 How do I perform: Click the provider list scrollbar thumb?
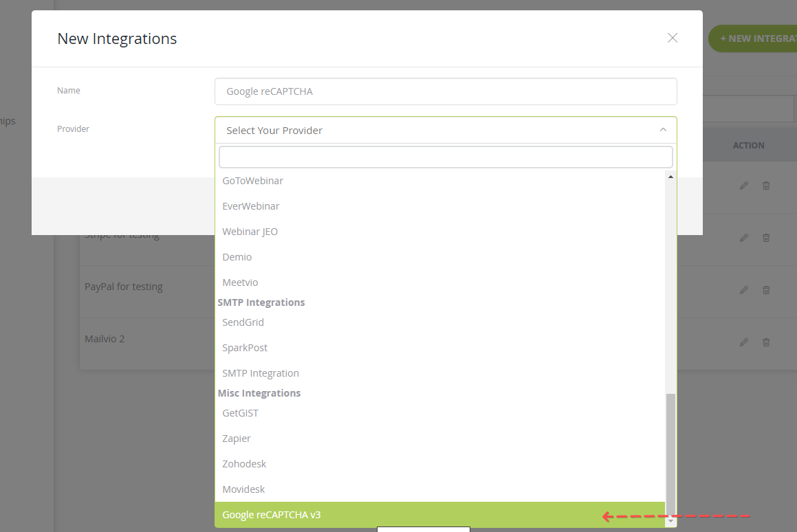pyautogui.click(x=671, y=455)
